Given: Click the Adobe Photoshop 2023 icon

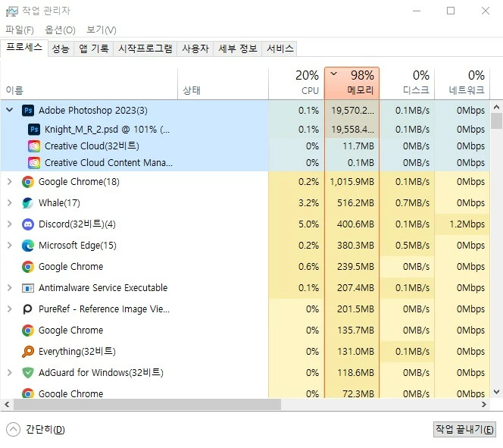Looking at the screenshot, I should (28, 111).
